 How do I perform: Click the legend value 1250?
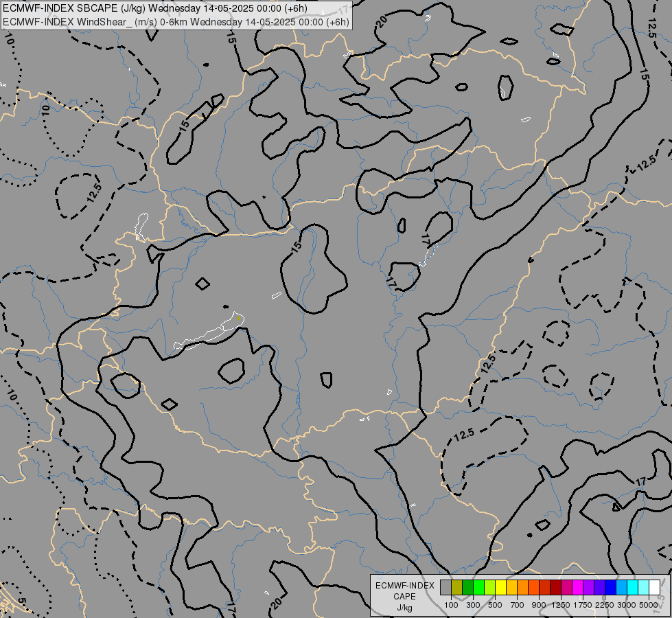tap(561, 605)
